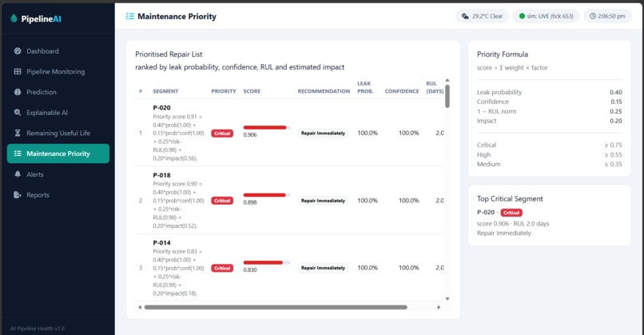Viewport: 644px width, 335px height.
Task: Click the Leak probability weight 0.40
Action: click(616, 93)
